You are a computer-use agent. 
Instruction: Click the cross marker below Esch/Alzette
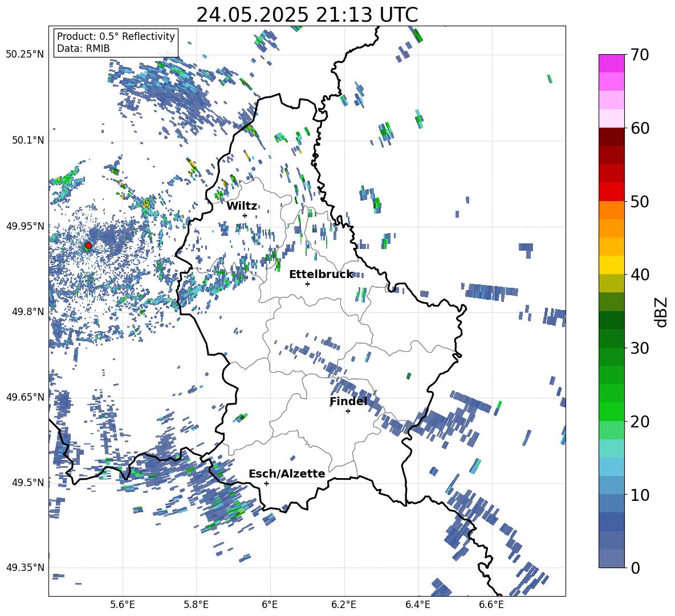coord(266,483)
